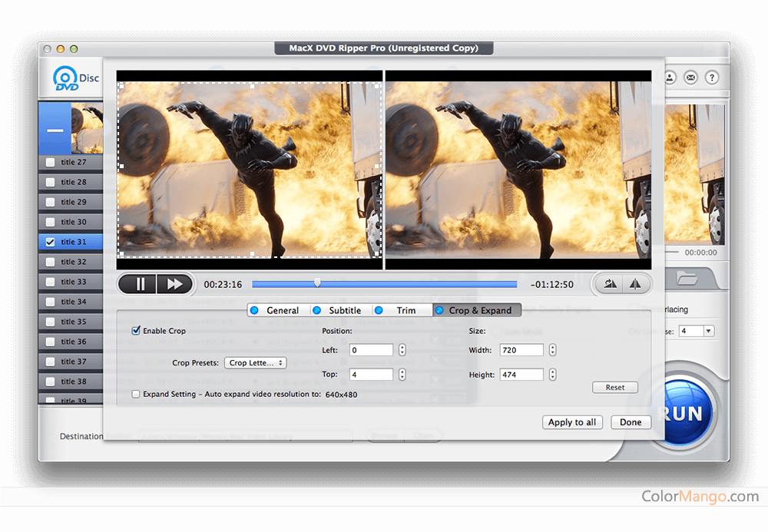This screenshot has height=532, width=768.
Task: Click the left-middle crop handle
Action: pyautogui.click(x=121, y=167)
